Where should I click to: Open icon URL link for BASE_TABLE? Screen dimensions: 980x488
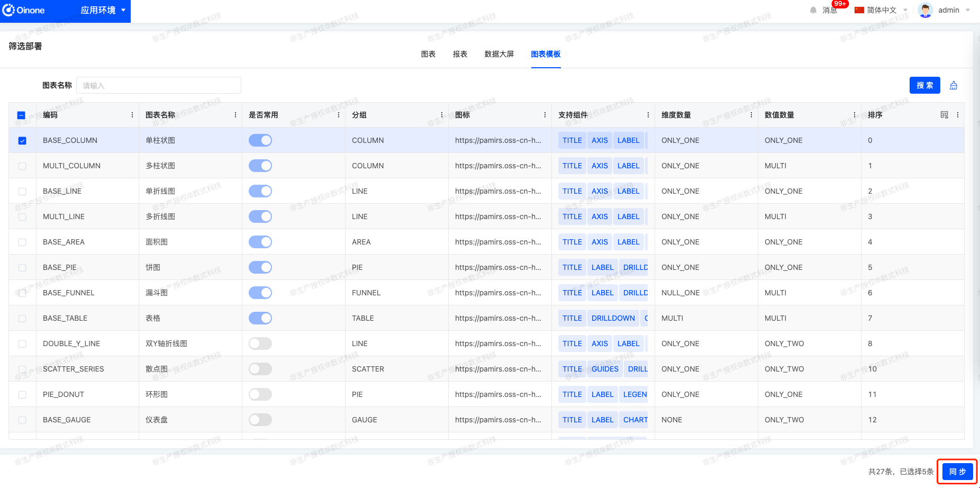coord(498,318)
